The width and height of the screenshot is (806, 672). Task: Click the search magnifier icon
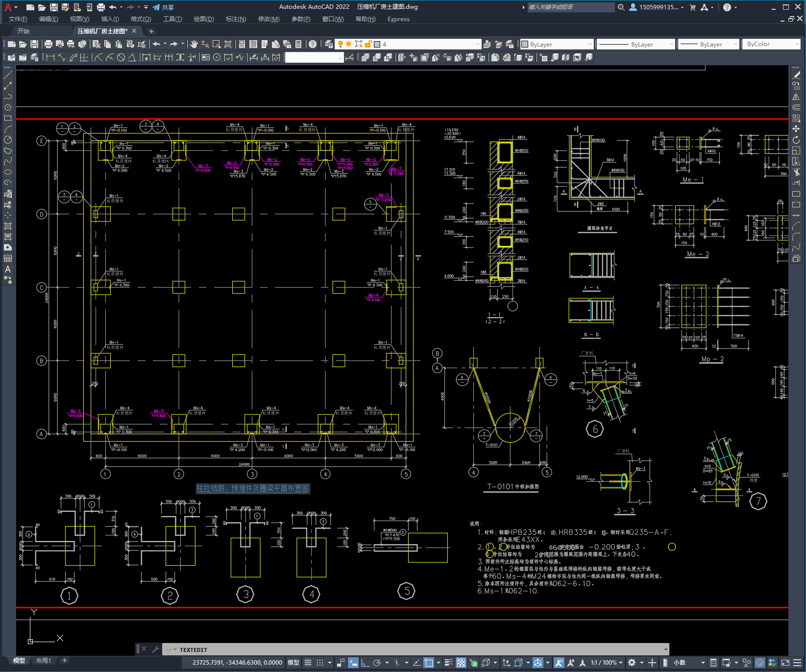point(621,7)
